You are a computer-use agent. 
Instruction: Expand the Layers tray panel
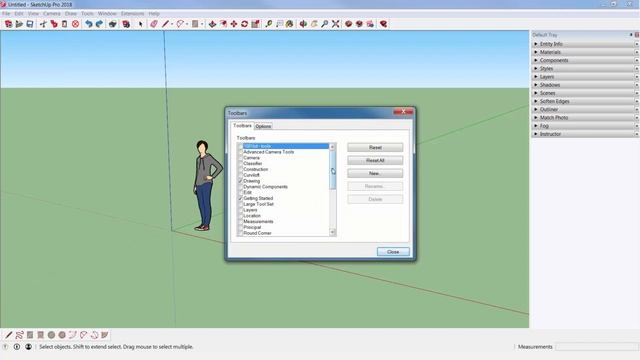(x=585, y=77)
